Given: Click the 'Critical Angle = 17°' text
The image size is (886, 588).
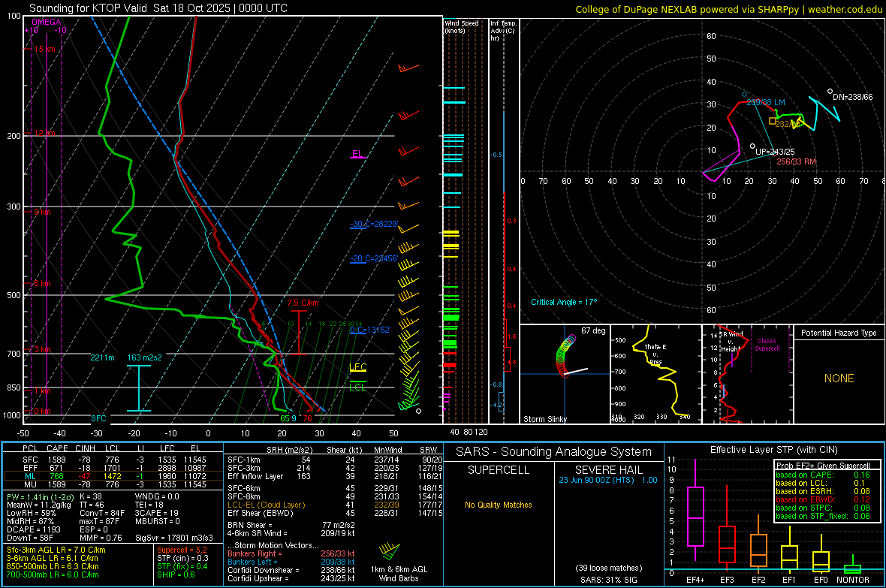Looking at the screenshot, I should click(x=564, y=302).
